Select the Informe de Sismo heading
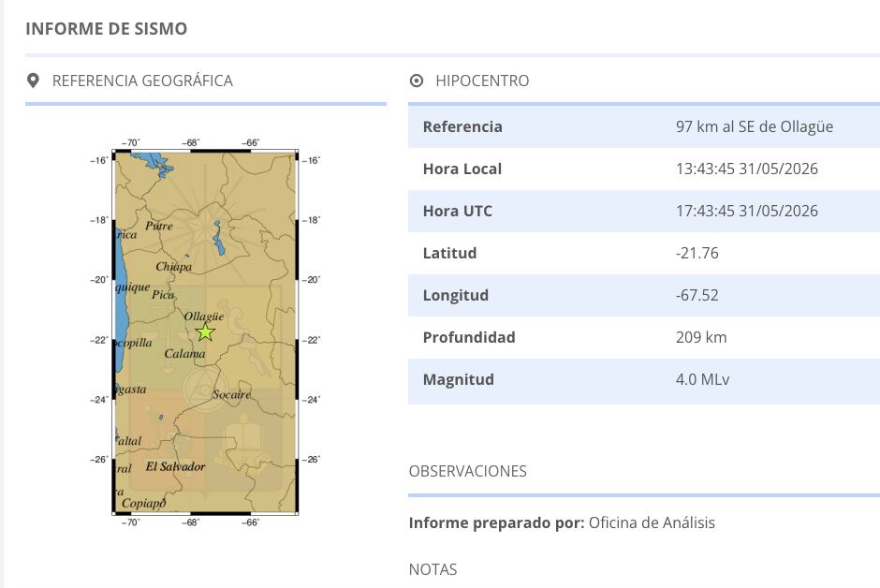The image size is (880, 588). pyautogui.click(x=107, y=29)
